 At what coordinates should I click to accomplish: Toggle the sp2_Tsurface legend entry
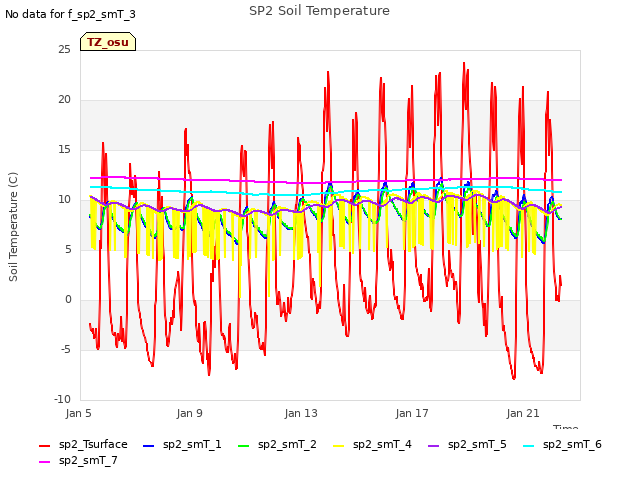click(83, 444)
